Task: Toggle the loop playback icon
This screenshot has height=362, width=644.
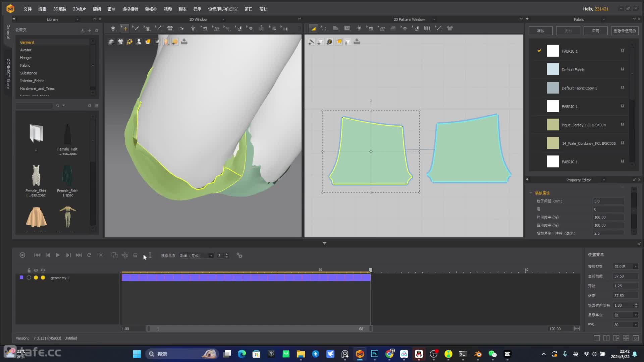Action: click(89, 255)
